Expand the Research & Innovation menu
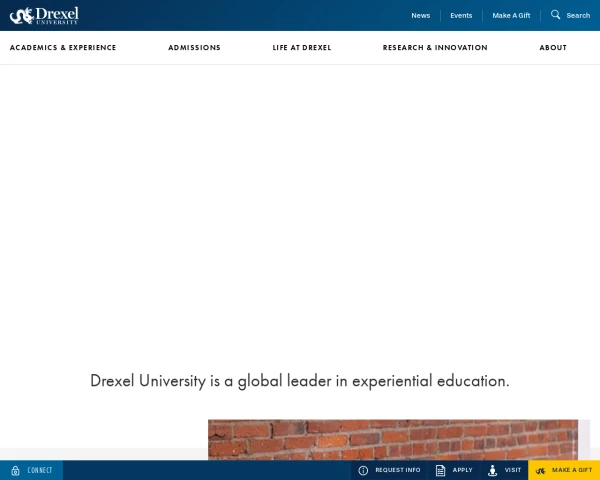Image resolution: width=600 pixels, height=480 pixels. coord(435,48)
